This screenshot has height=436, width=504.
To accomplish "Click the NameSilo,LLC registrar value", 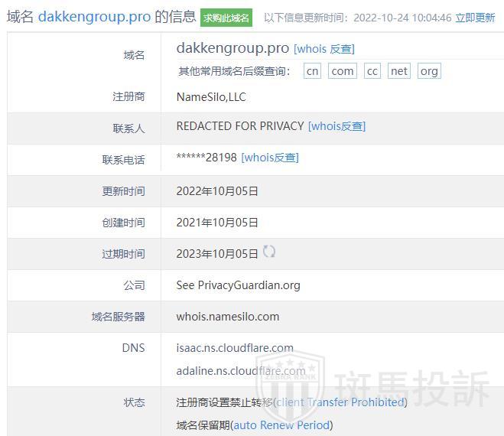I will tap(211, 97).
